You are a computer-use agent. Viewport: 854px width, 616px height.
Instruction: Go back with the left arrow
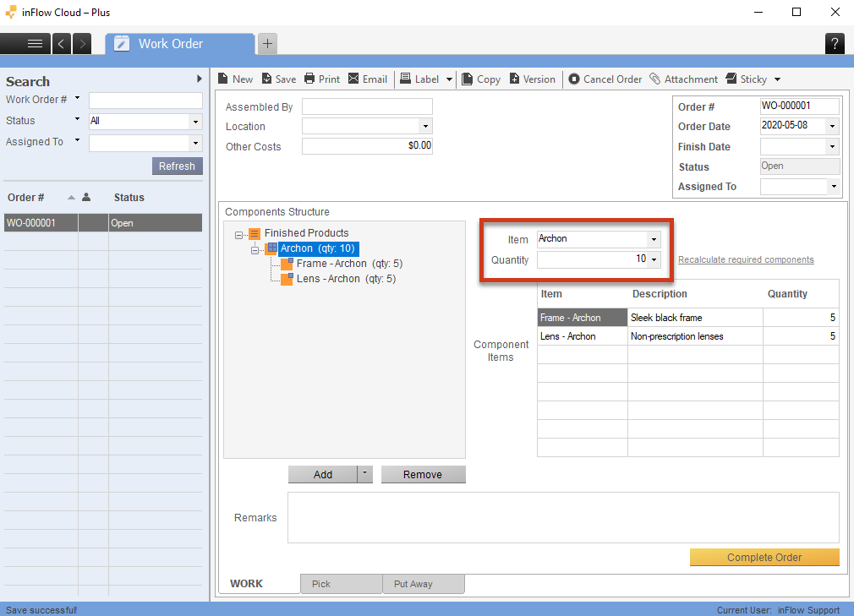(62, 44)
